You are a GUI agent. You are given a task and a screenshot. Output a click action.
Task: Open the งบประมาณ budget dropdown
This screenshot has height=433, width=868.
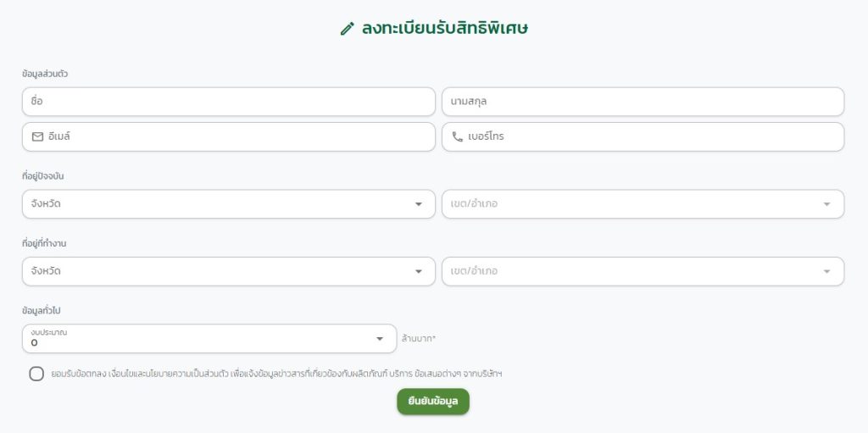pyautogui.click(x=209, y=338)
